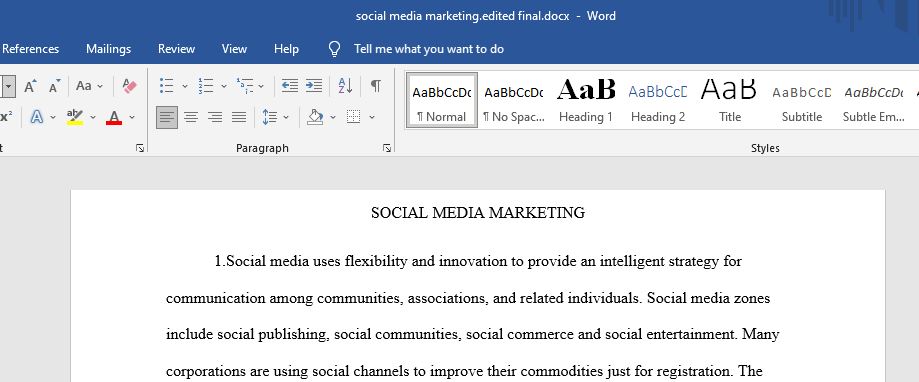This screenshot has height=382, width=919.
Task: Switch to the View tab
Action: [234, 49]
